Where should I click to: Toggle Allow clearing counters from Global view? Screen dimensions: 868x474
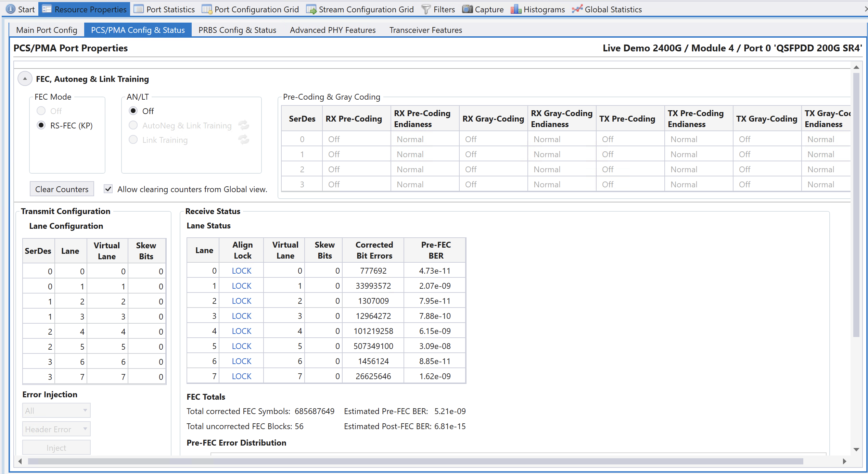[108, 189]
